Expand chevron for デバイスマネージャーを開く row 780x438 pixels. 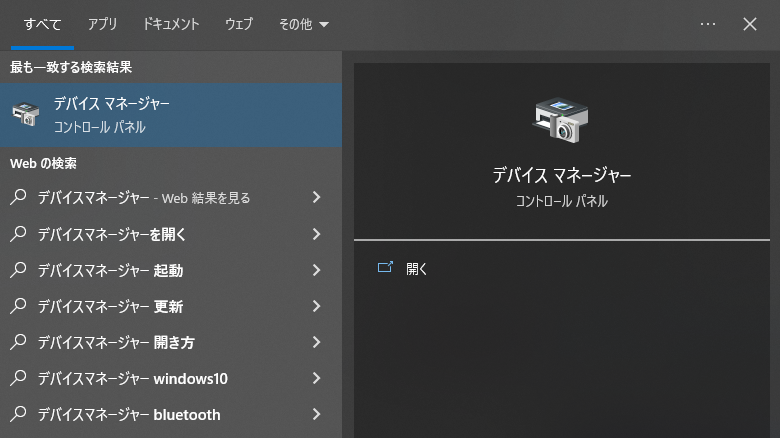[316, 234]
